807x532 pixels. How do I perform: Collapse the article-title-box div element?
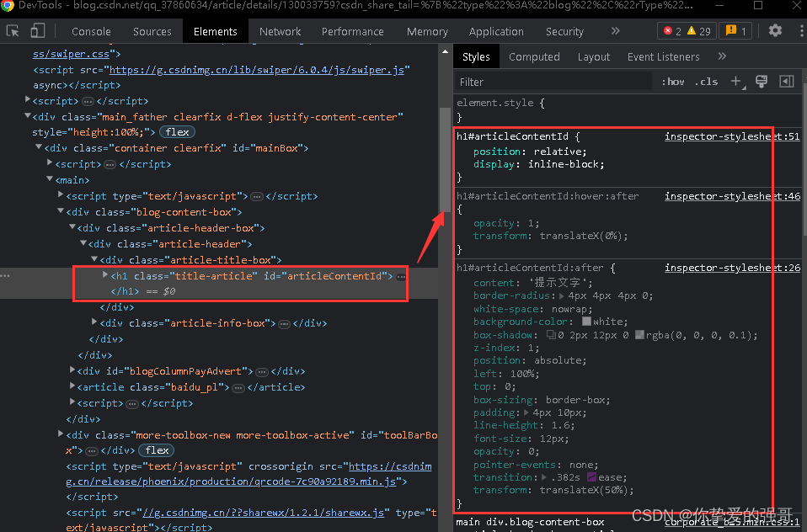click(x=94, y=259)
